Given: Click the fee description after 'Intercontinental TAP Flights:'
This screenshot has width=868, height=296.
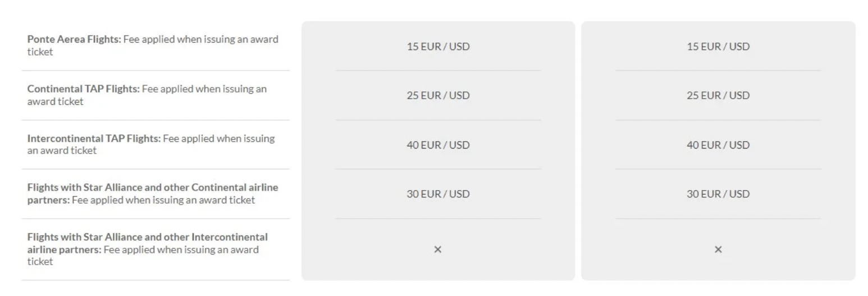Looking at the screenshot, I should click(219, 138).
